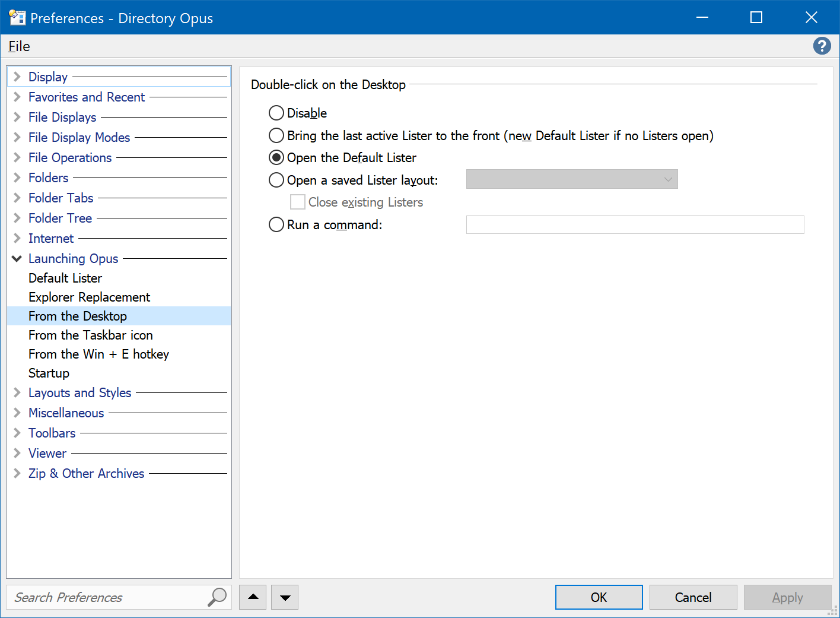Select the Disable radio option
840x618 pixels.
click(276, 113)
